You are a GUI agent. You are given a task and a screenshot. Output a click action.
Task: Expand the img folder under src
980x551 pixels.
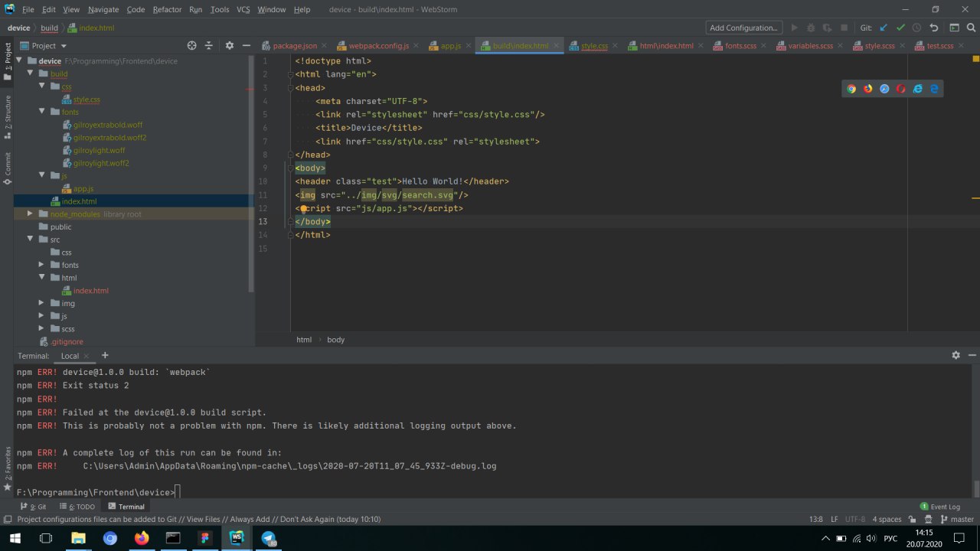point(42,303)
